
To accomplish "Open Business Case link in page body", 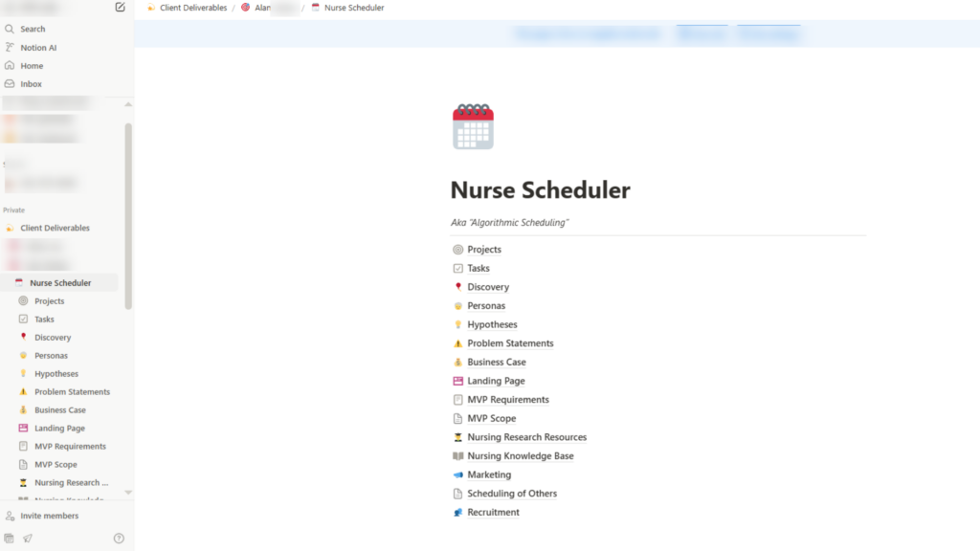I will click(497, 362).
